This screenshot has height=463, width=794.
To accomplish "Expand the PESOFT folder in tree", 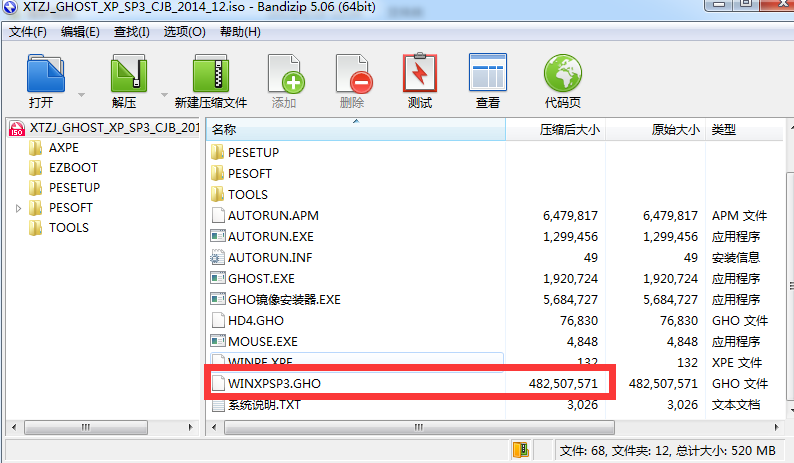I will 18,208.
